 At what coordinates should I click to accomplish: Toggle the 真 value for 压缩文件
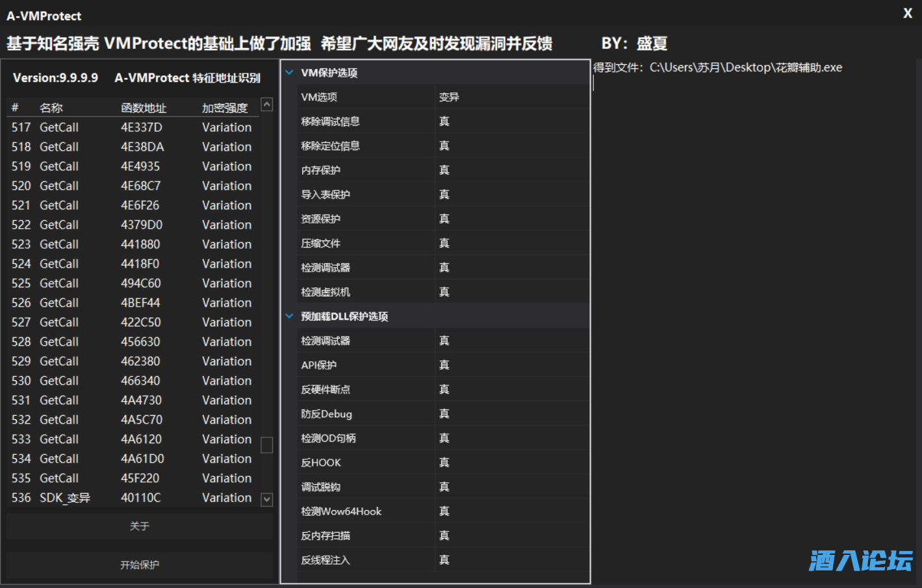[512, 244]
